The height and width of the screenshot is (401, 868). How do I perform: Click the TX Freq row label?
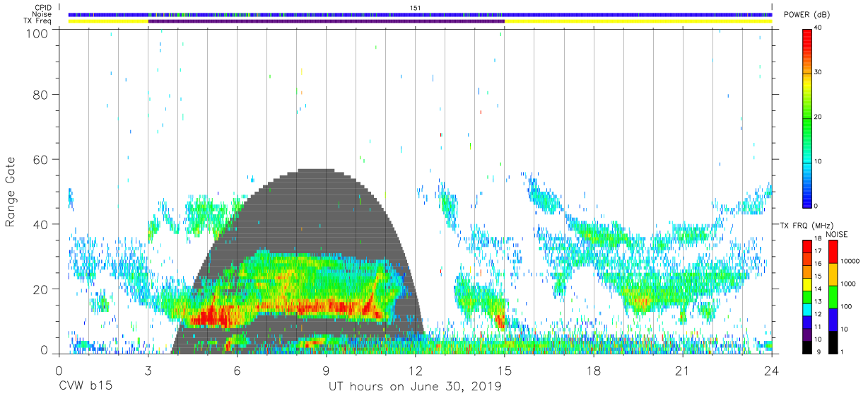tap(37, 21)
